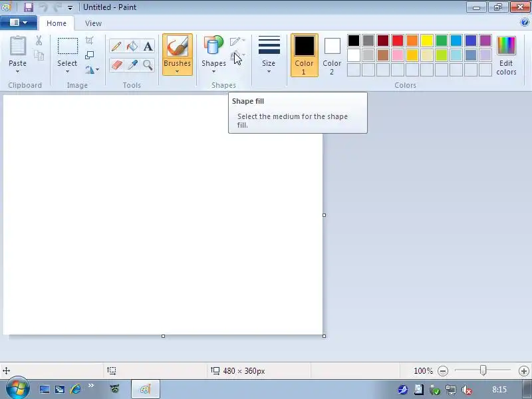Click the Undo arrow in title bar
Viewport: 532px width, 399px height.
43,7
